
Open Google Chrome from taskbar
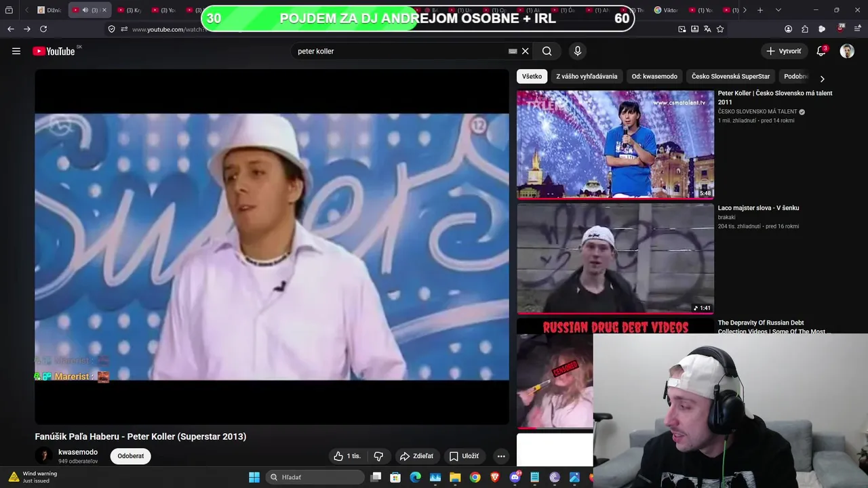475,477
